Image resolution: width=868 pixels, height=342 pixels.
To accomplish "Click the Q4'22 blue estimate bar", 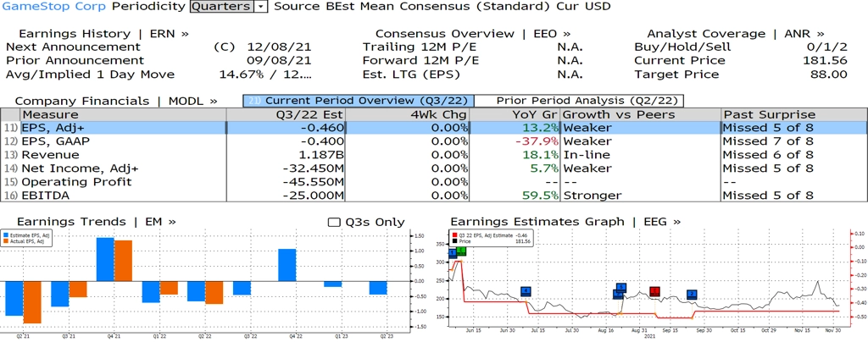I will click(287, 265).
